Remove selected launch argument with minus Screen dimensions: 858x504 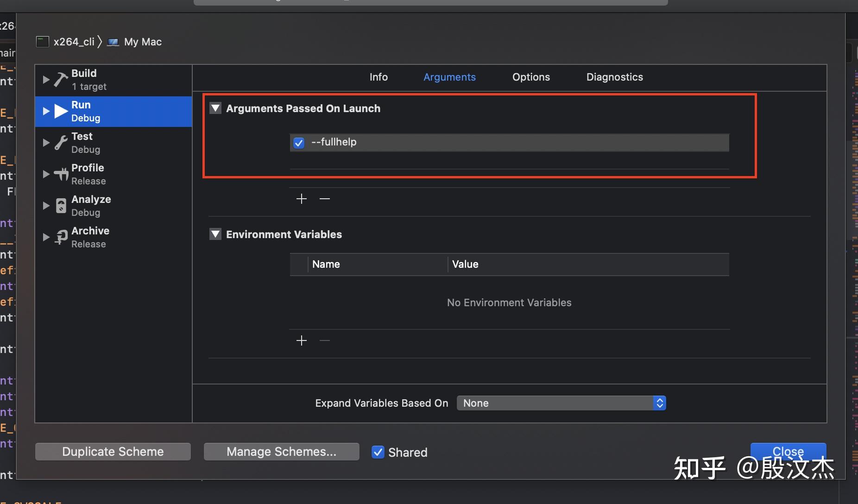[325, 199]
